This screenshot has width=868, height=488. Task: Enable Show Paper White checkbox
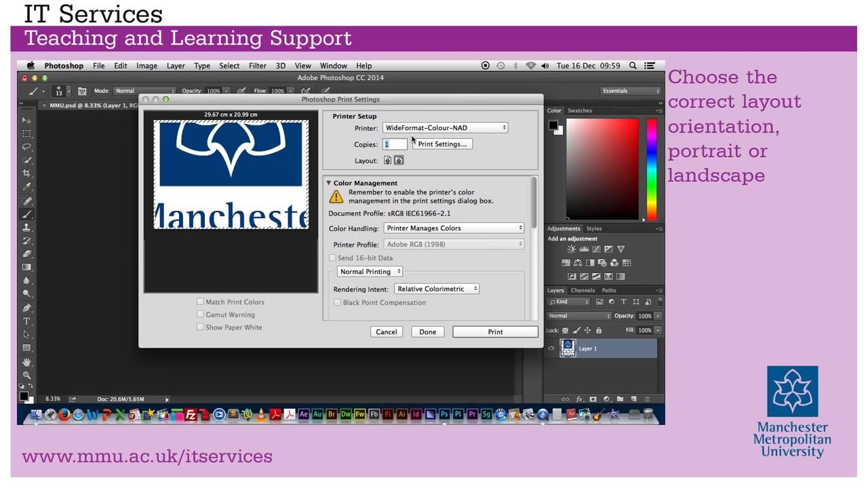tap(200, 327)
